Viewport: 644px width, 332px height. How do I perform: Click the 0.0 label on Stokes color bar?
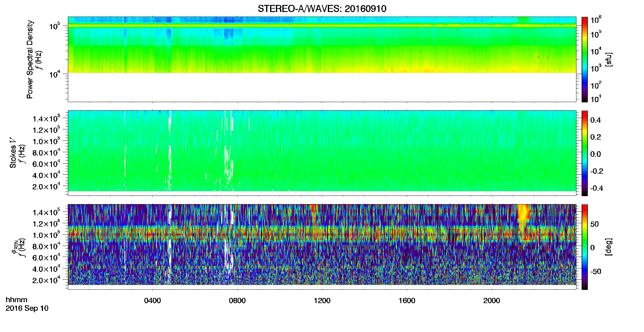[x=595, y=154]
